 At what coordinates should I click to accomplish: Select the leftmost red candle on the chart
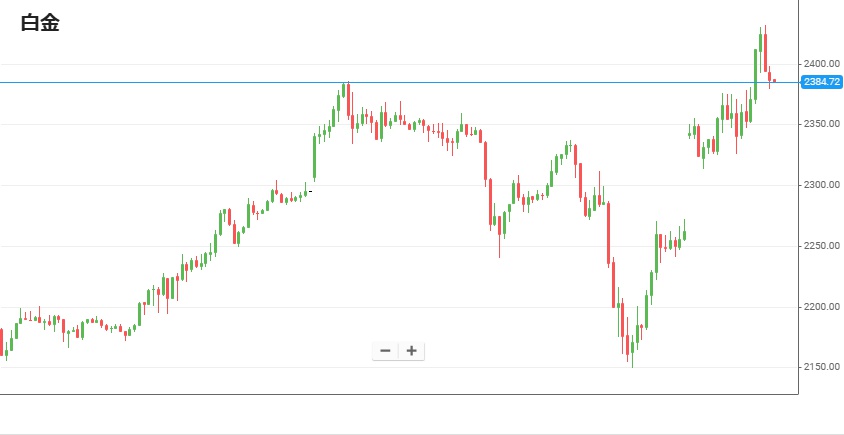click(2, 340)
